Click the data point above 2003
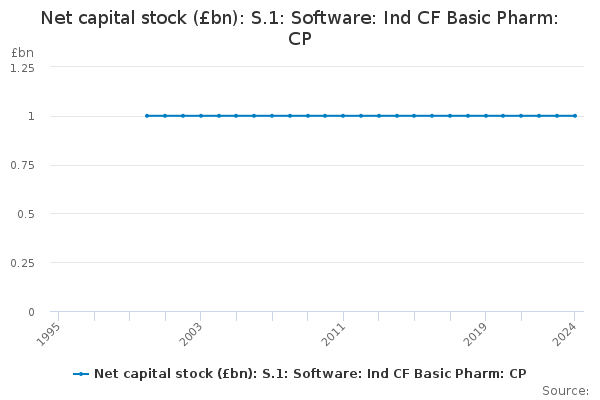This screenshot has height=400, width=600. tap(200, 116)
